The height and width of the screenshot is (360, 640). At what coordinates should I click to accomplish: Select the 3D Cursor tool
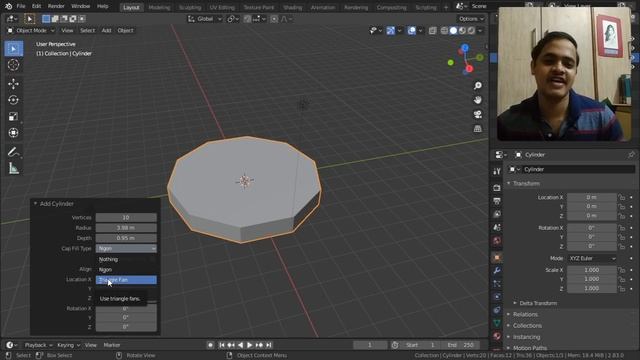point(13,65)
